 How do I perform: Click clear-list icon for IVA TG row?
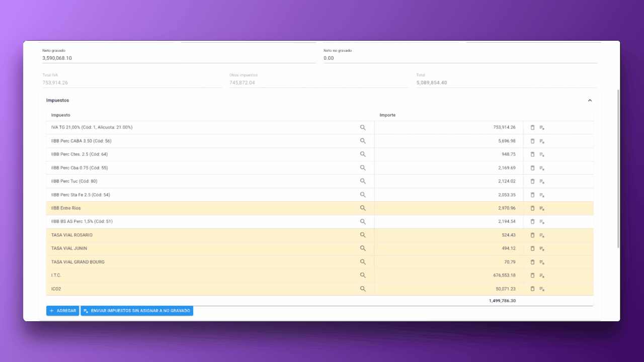542,128
